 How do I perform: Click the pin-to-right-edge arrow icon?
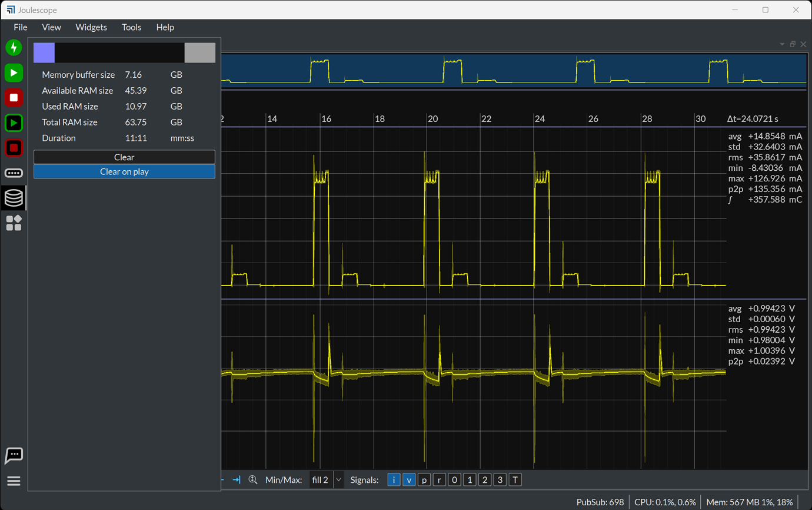(x=237, y=480)
